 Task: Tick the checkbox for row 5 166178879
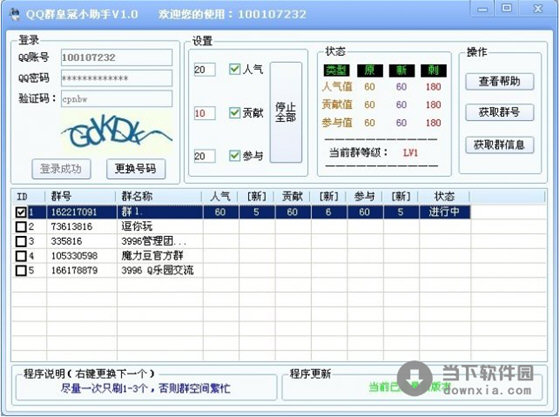[x=21, y=270]
